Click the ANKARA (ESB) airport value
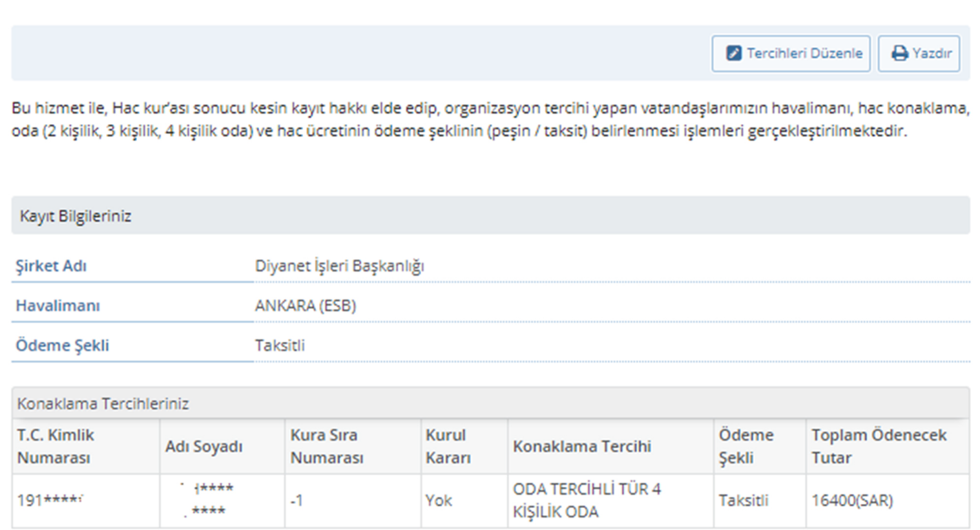The image size is (980, 530). (305, 306)
